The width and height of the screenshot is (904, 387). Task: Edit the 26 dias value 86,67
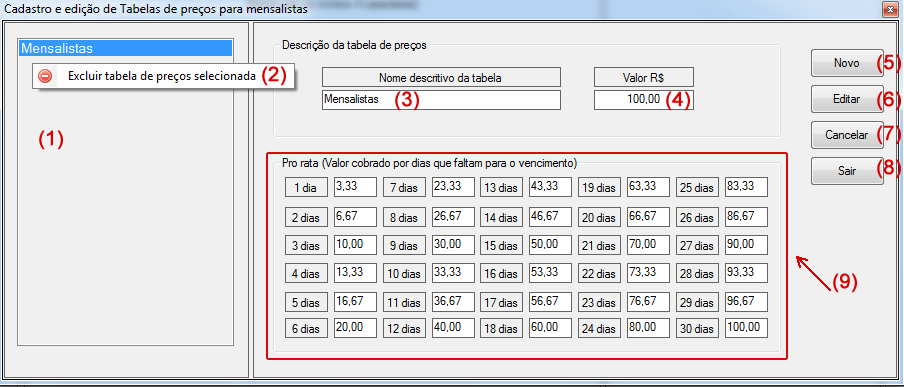point(747,216)
